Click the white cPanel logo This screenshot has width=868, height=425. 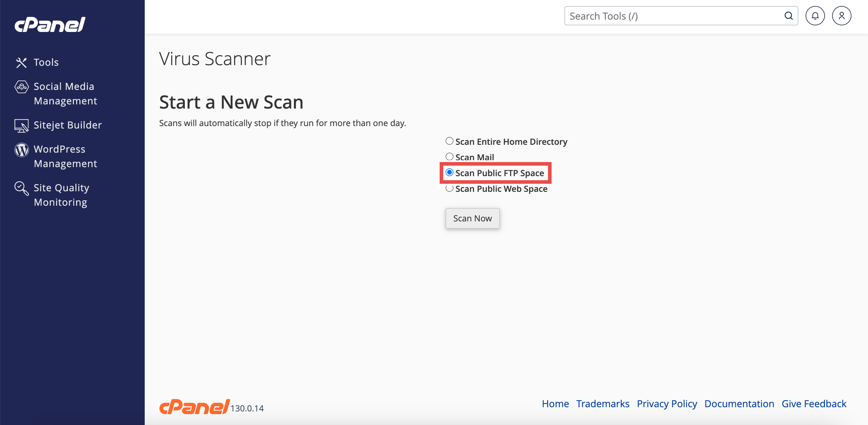point(50,25)
